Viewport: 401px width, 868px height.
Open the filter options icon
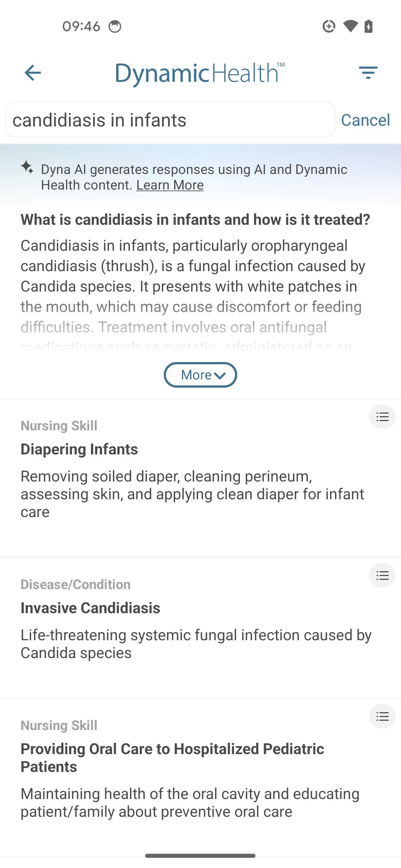368,72
